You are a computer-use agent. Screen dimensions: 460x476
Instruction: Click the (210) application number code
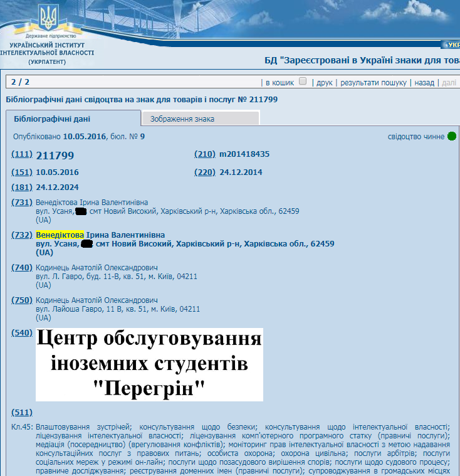[204, 154]
